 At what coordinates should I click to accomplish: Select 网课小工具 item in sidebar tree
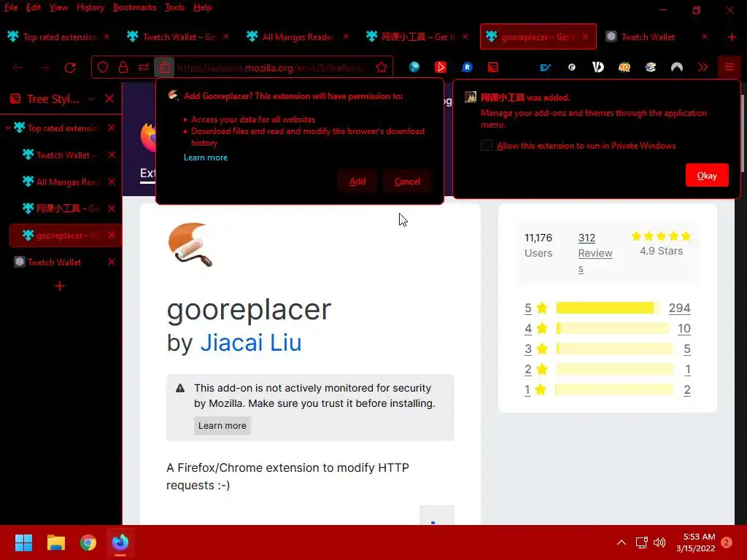coord(66,208)
